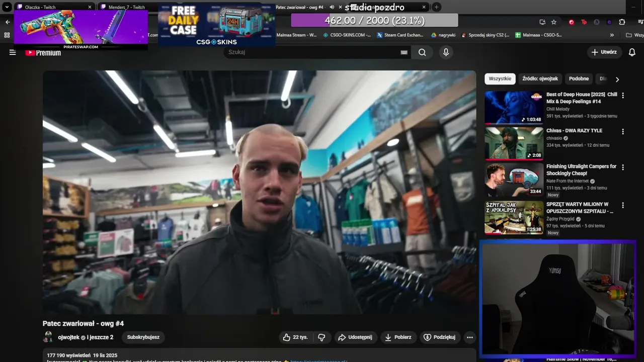This screenshot has height=362, width=644.
Task: Open CSGO-SKINS.COM bookmark
Action: pyautogui.click(x=347, y=35)
